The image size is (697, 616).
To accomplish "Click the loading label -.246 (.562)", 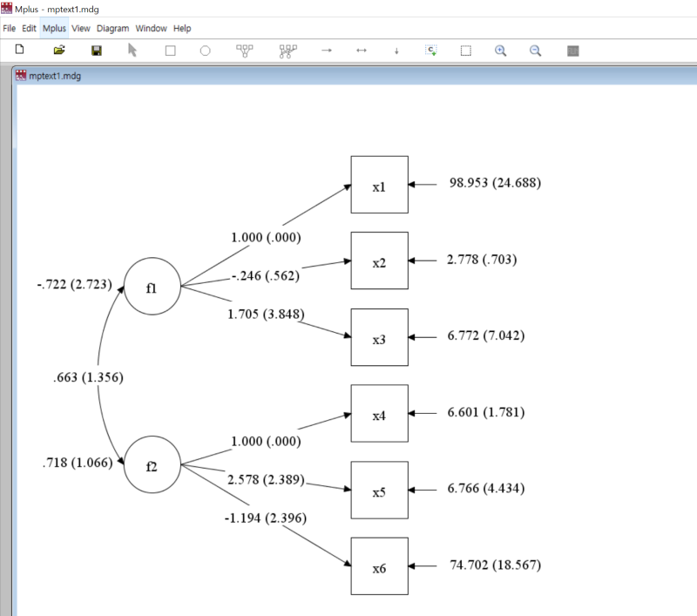I will coord(266,276).
